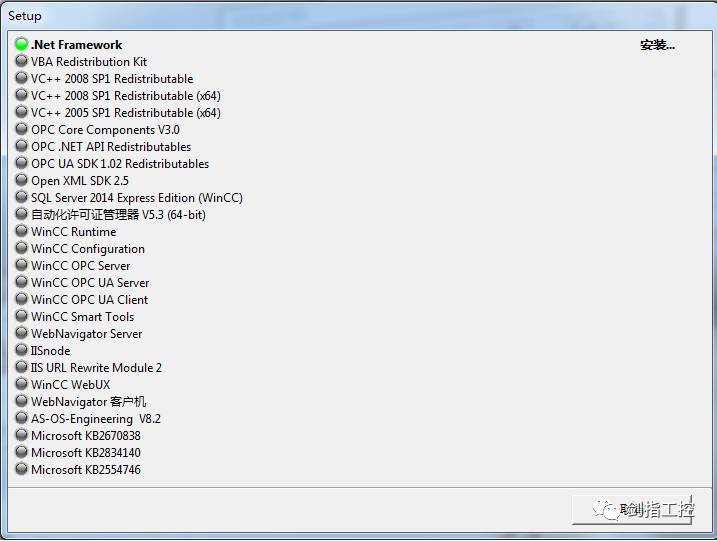Click status light beside WinCC OPC Server
The height and width of the screenshot is (541, 717).
click(x=21, y=264)
